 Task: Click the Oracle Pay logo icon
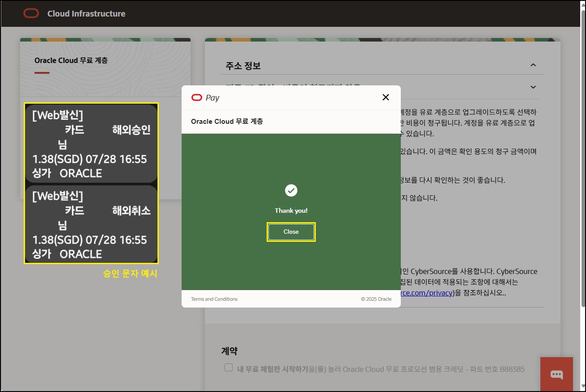tap(196, 97)
